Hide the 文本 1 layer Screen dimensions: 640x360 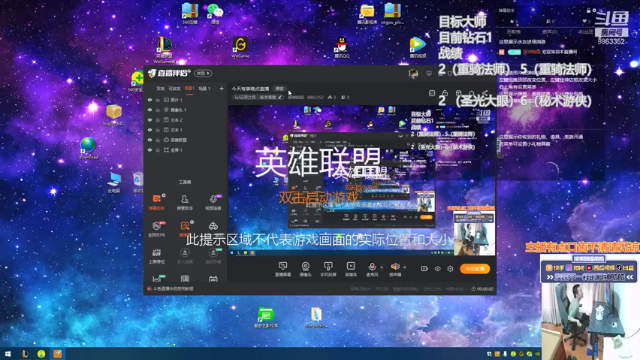[x=150, y=130]
